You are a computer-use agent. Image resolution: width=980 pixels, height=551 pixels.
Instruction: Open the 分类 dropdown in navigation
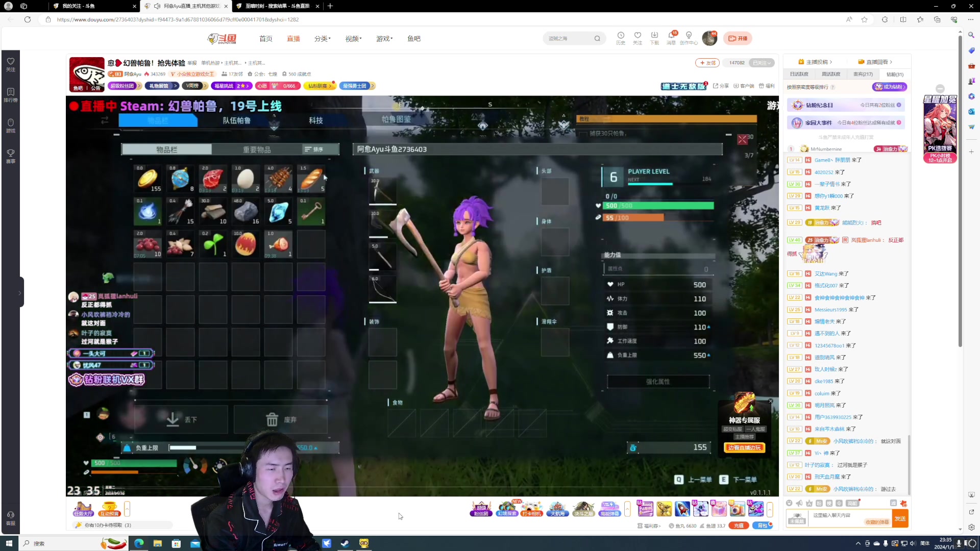322,39
